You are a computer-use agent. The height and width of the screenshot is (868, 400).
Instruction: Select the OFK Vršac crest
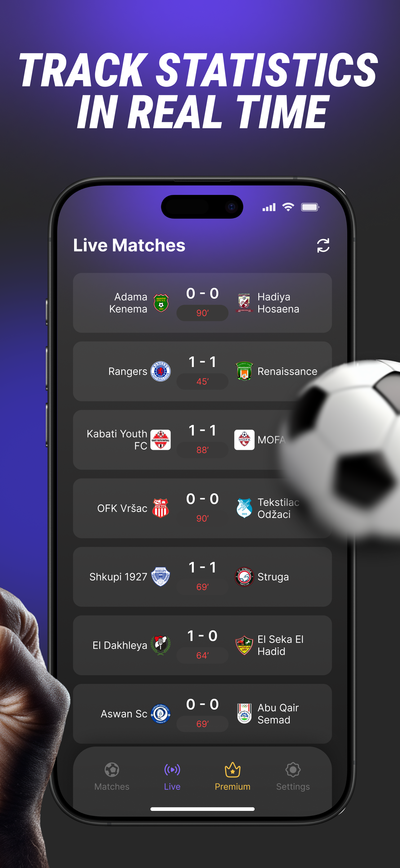pos(161,508)
